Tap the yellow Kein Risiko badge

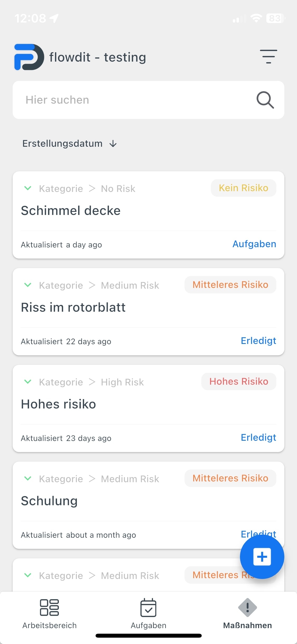tap(243, 188)
